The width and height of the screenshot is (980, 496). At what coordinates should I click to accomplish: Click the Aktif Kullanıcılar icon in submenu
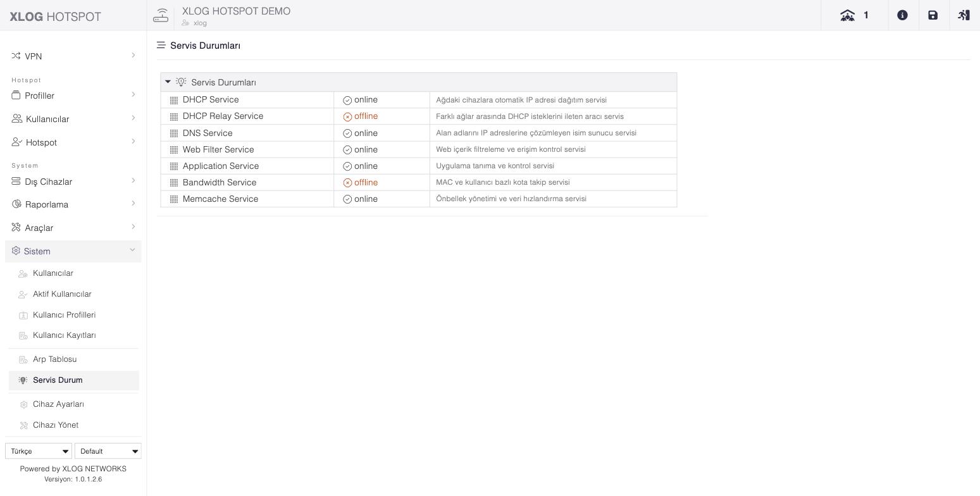pos(23,294)
